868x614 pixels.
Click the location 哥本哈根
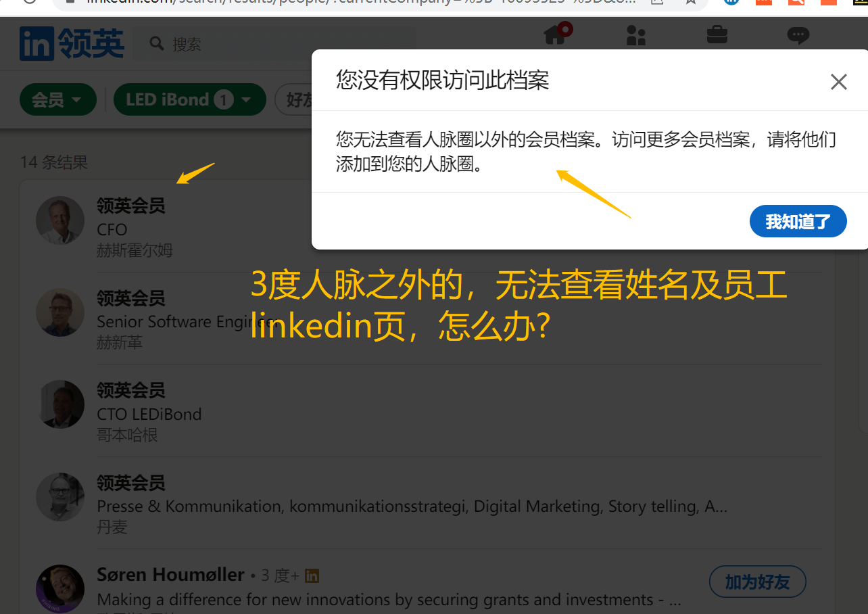pyautogui.click(x=127, y=435)
